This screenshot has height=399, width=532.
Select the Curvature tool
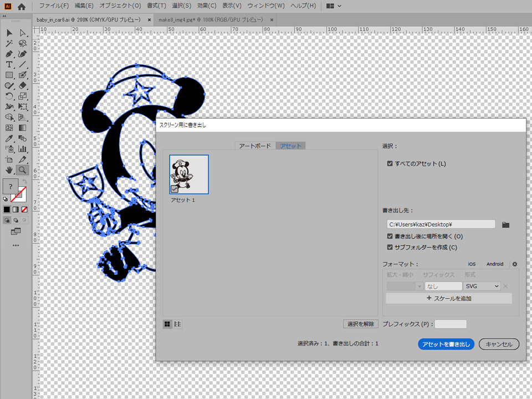(22, 54)
